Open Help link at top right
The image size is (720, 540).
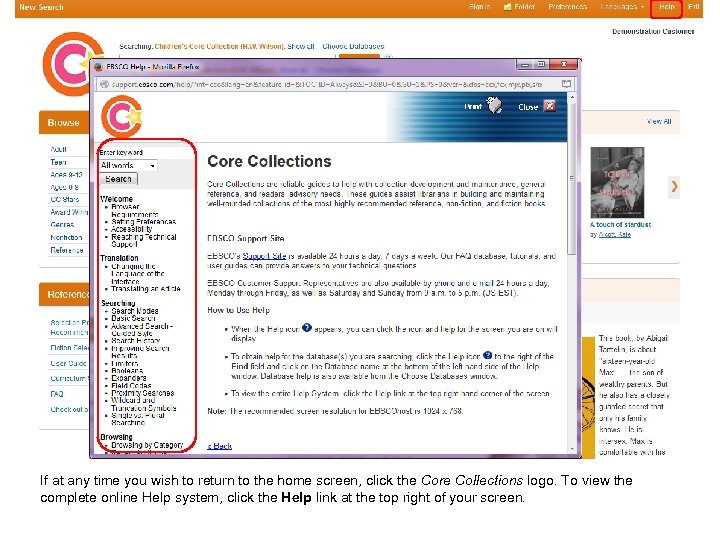(666, 7)
